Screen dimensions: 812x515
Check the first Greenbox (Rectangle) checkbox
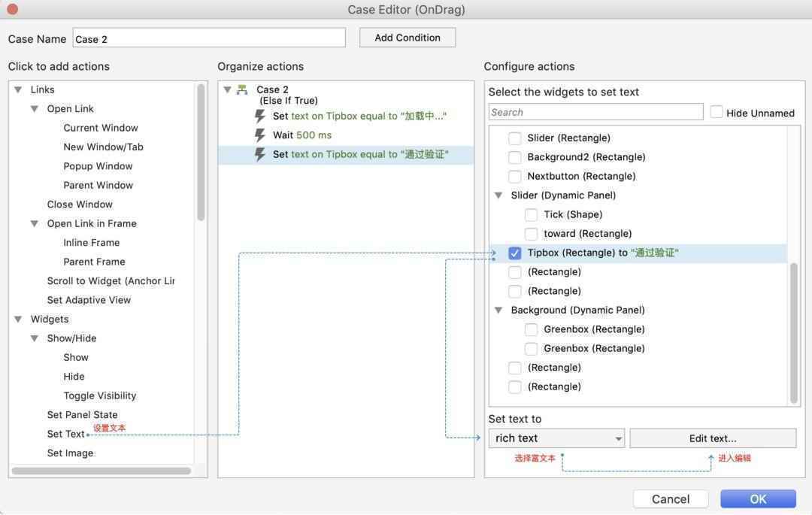coord(531,330)
